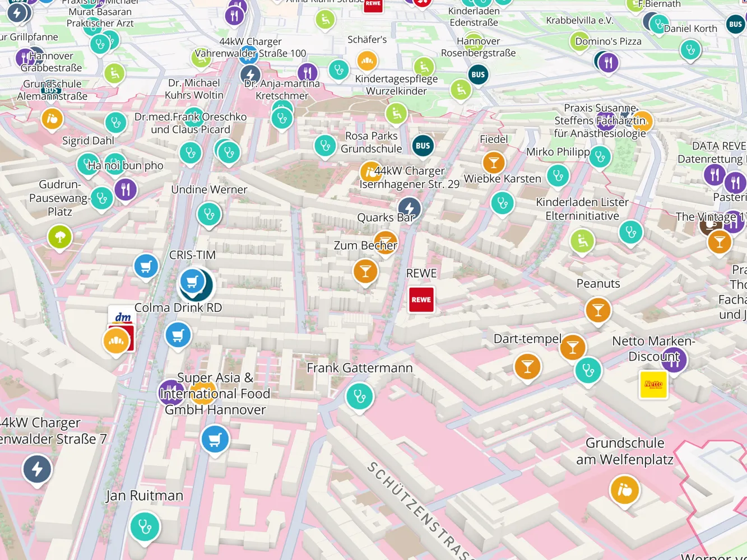Select the Grundschule Alemannstraße label
Image resolution: width=747 pixels, height=560 pixels.
(52, 90)
